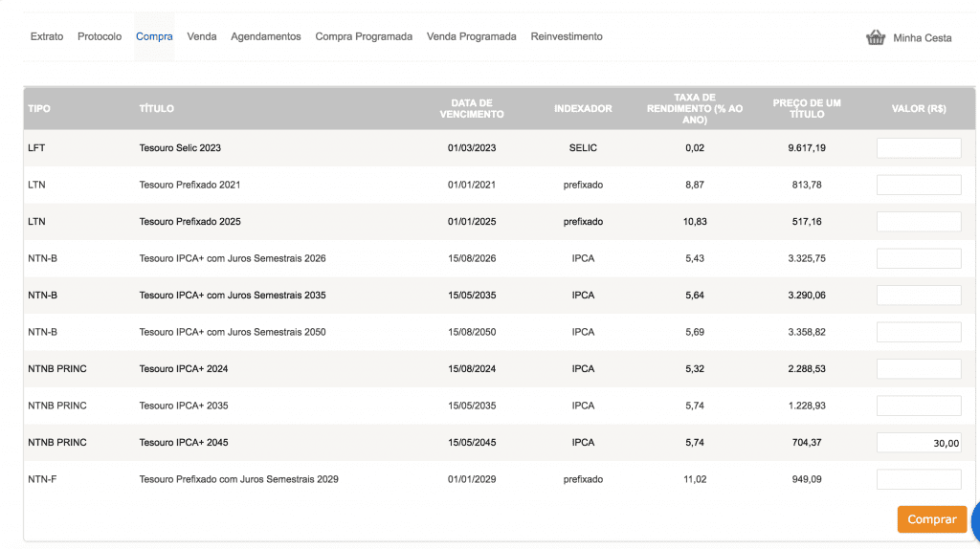Image resolution: width=980 pixels, height=549 pixels.
Task: Click the TAXA DE RENDIMENTO header
Action: 695,109
